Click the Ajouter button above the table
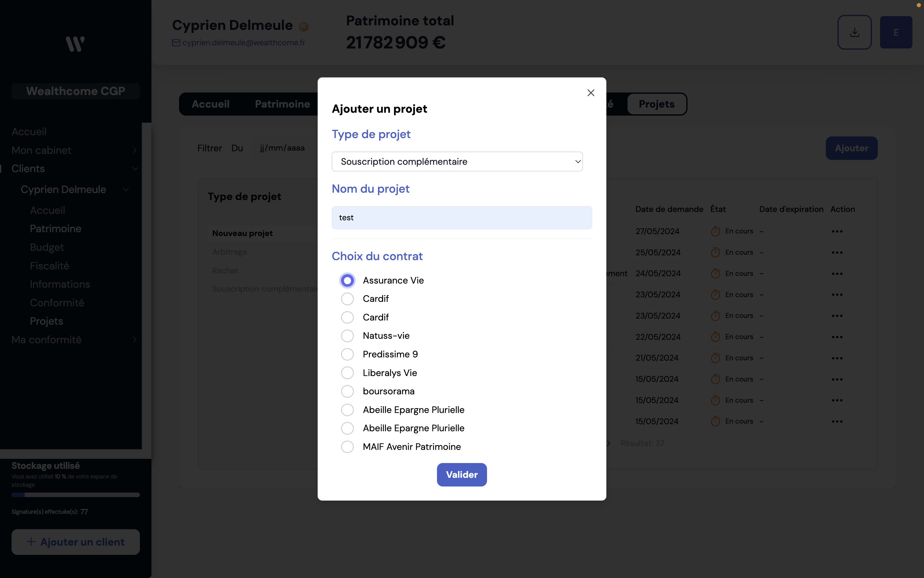Screen dimensions: 924x578 click(x=851, y=148)
